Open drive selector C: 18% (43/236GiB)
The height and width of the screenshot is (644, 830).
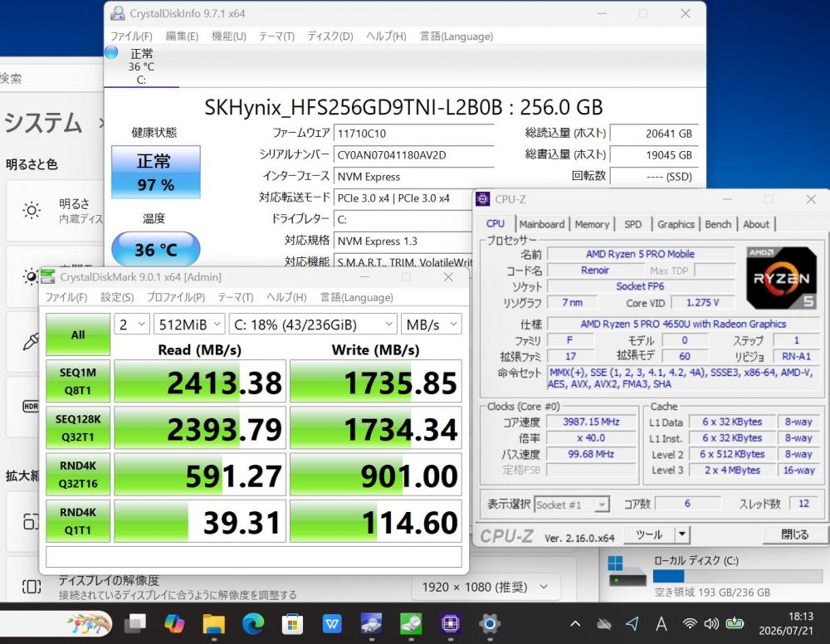click(313, 324)
